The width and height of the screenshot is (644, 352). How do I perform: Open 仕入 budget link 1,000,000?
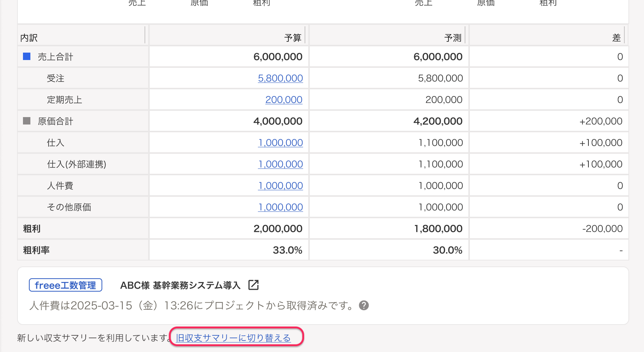pos(280,143)
